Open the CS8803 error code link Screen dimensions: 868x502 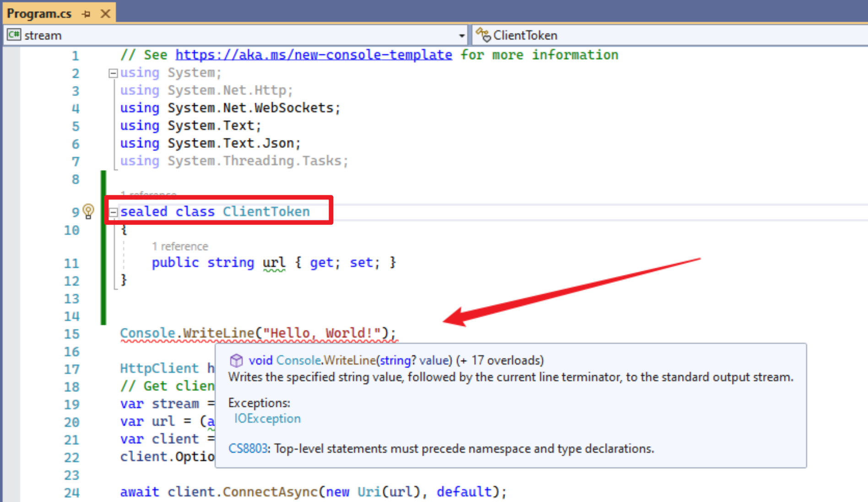(247, 448)
